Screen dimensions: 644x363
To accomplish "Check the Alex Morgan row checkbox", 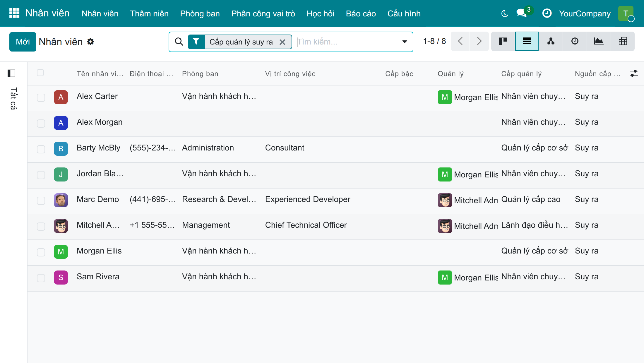I will [x=41, y=123].
